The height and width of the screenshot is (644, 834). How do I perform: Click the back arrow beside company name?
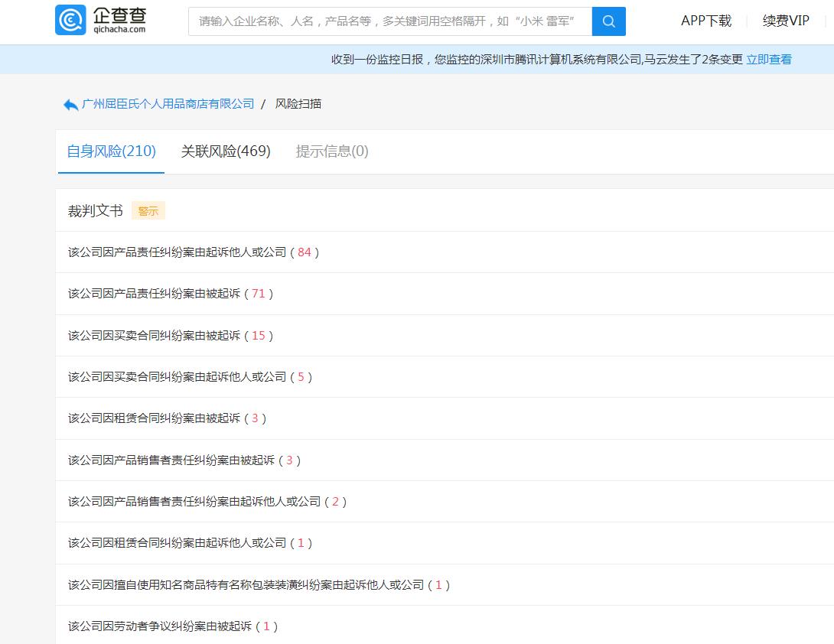click(69, 103)
